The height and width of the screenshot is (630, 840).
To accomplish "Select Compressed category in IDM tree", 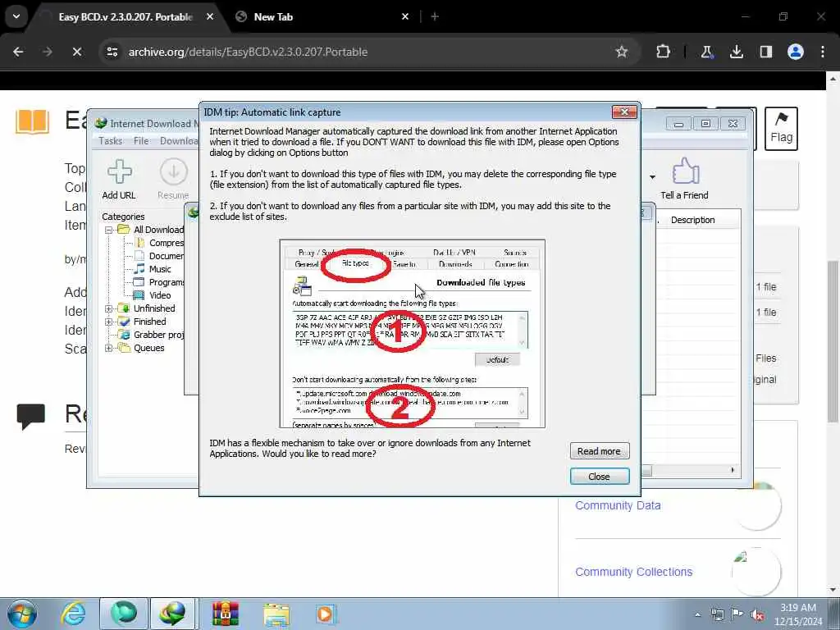I will coord(158,243).
